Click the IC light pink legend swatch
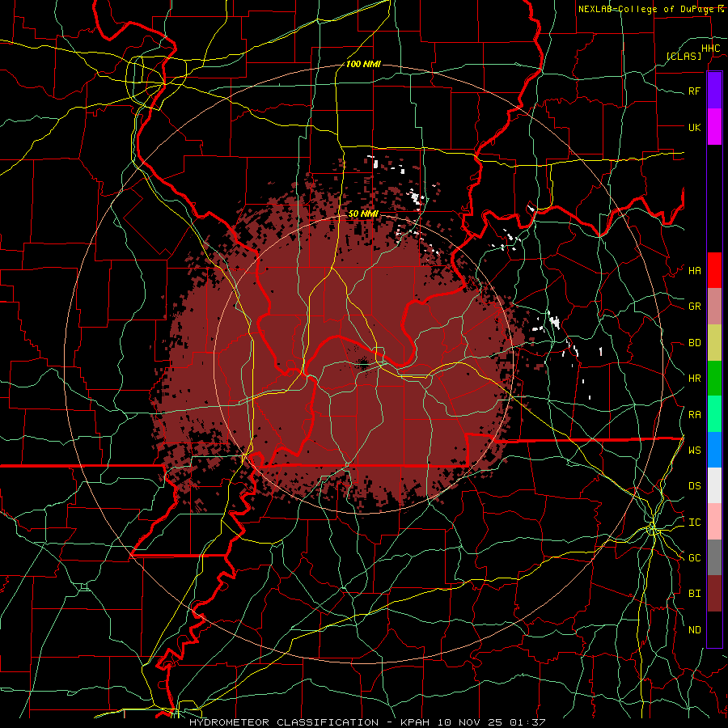 (x=714, y=522)
